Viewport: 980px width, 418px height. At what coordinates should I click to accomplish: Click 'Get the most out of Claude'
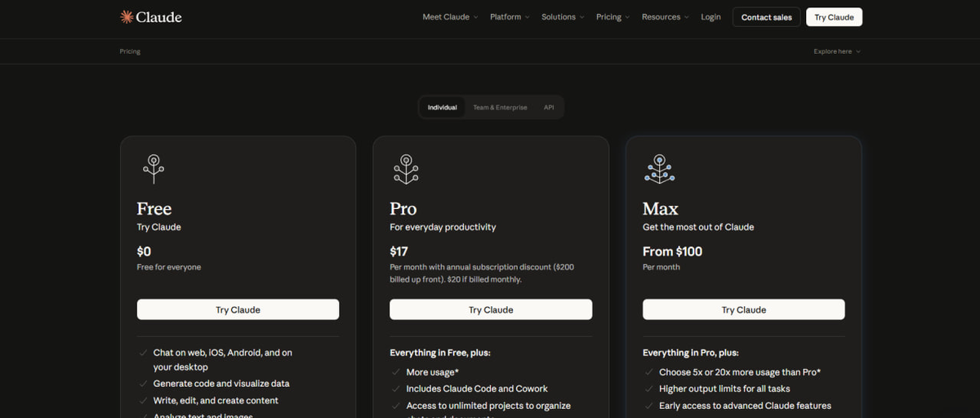(x=698, y=227)
